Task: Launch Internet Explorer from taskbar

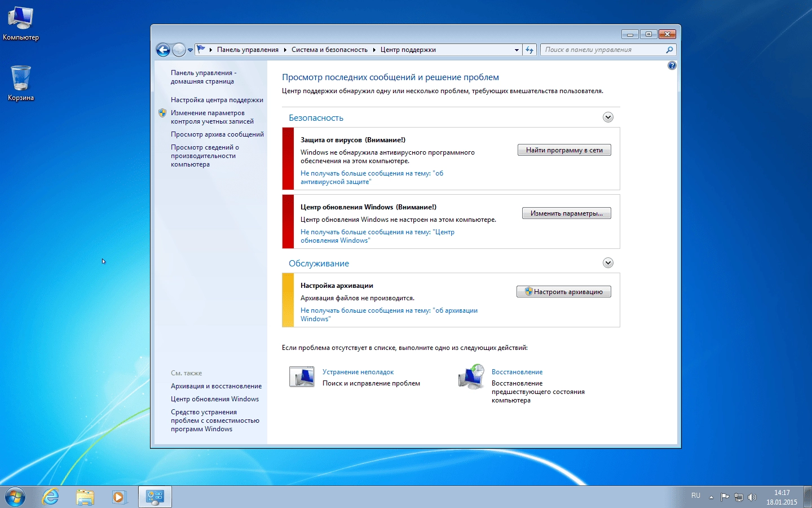Action: (x=51, y=497)
